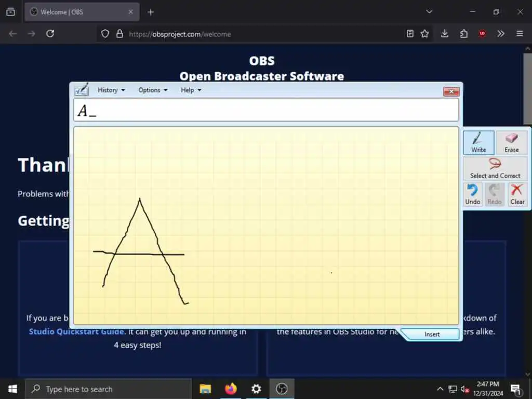
Task: Open network status tray icon
Action: coord(453,389)
